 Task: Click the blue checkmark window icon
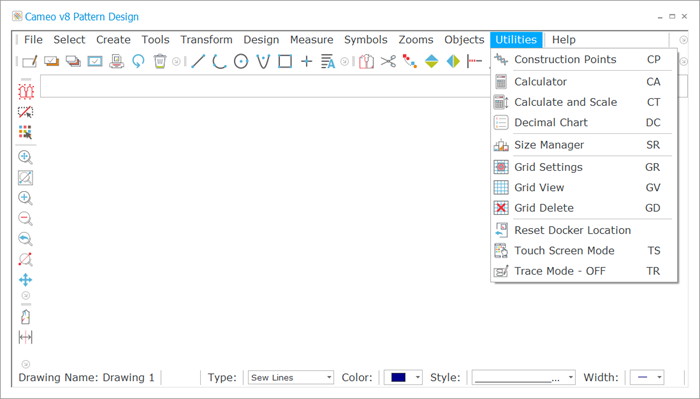[x=95, y=61]
